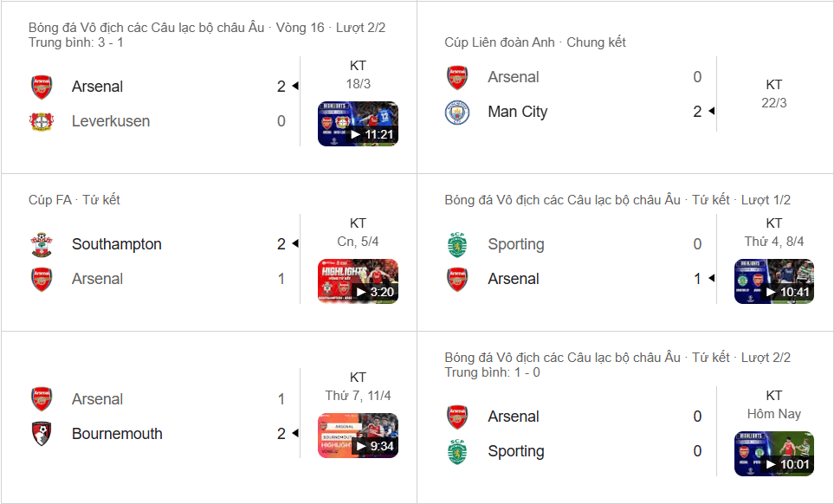Screen dimensions: 834x504
Task: Play the 3:20 Southampton-Arsenal highlights clip
Action: (357, 280)
